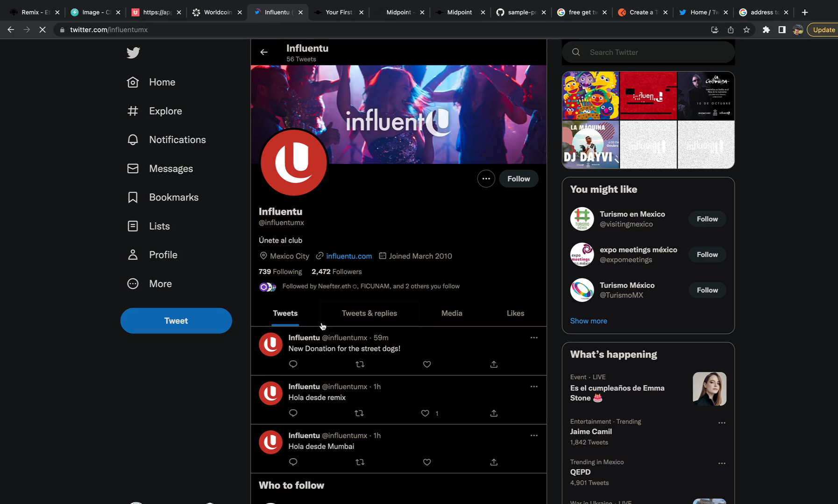Open options for the QEPD trend

[x=722, y=463]
